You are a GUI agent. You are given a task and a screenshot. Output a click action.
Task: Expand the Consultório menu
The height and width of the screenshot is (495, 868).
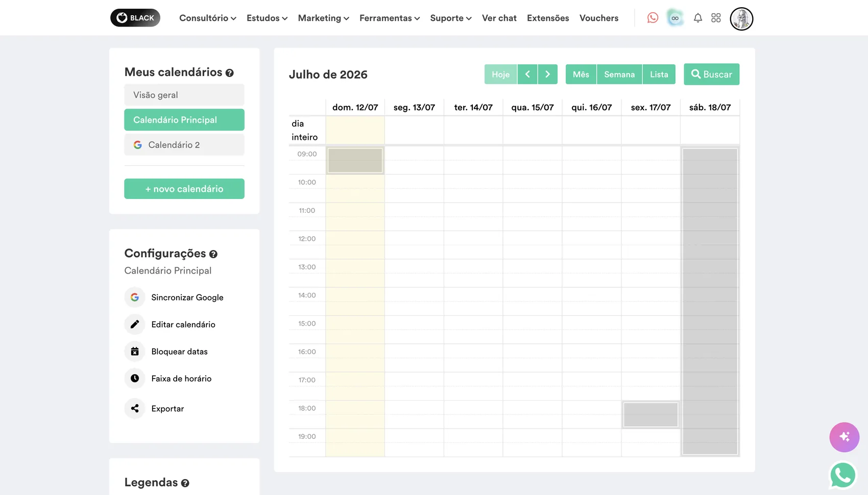(207, 18)
